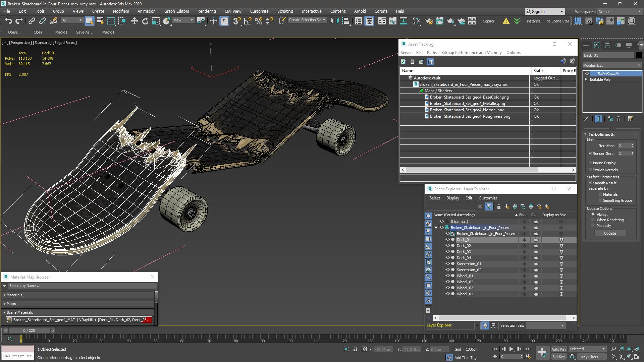
Task: Open the Workspaces Default dropdown
Action: coord(620,12)
